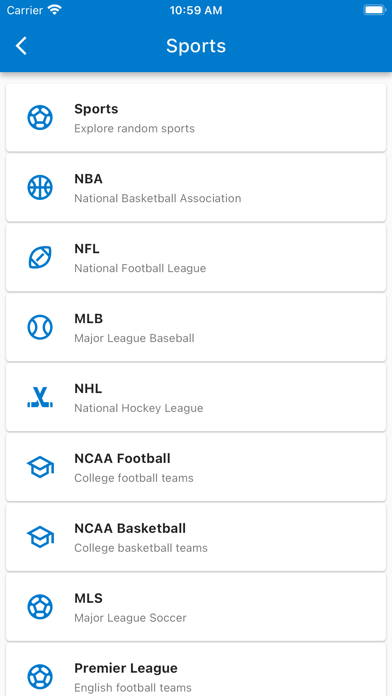
Task: Click graduation cap icon beside NCAA Basketball
Action: [x=40, y=537]
